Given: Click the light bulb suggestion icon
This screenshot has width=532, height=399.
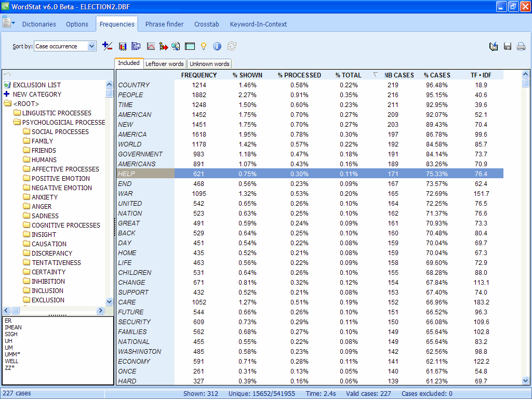Looking at the screenshot, I should (204, 46).
